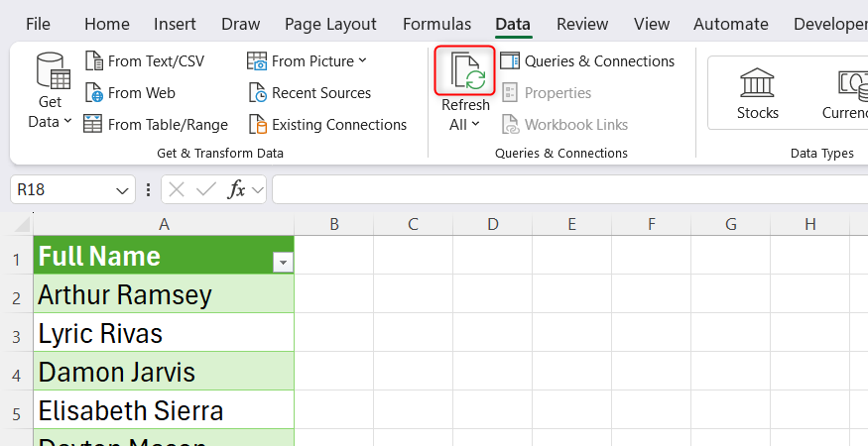This screenshot has height=446, width=868.
Task: Select column D header
Action: tap(493, 224)
